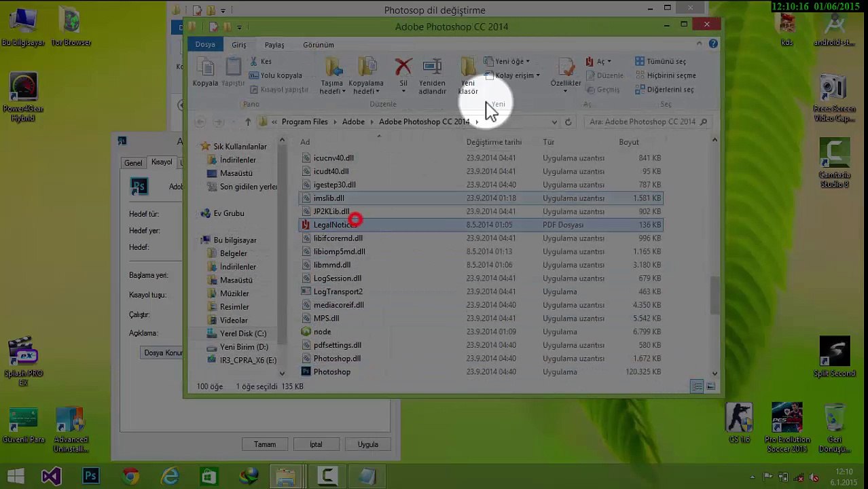Open address bar history dropdown arrow

554,122
